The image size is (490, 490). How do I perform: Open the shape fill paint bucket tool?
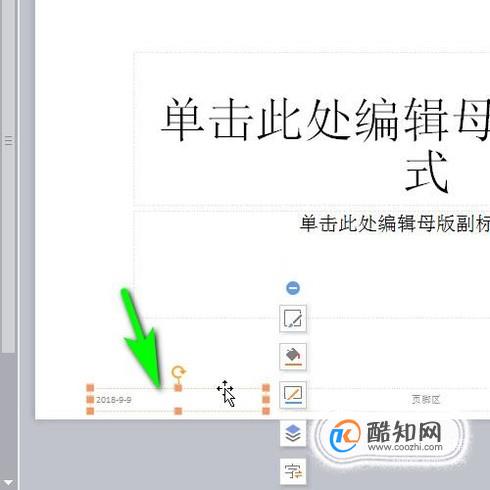pos(293,357)
